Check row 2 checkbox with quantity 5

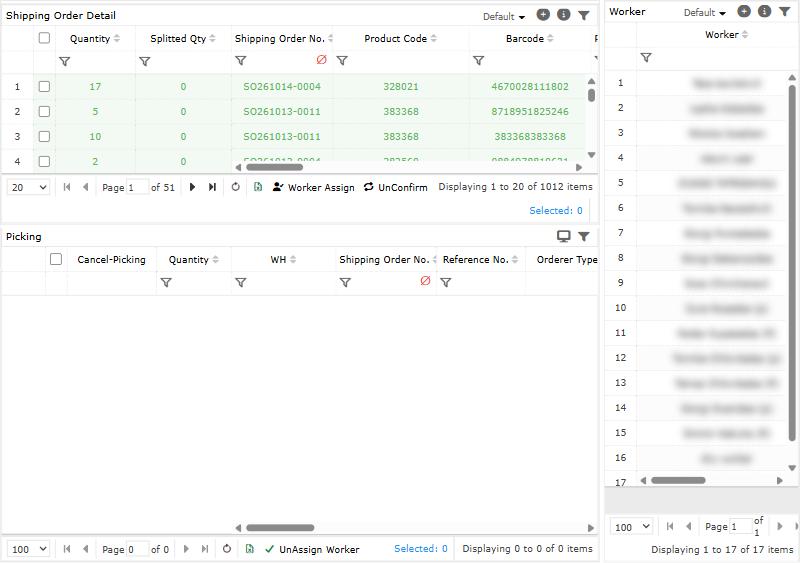point(44,111)
